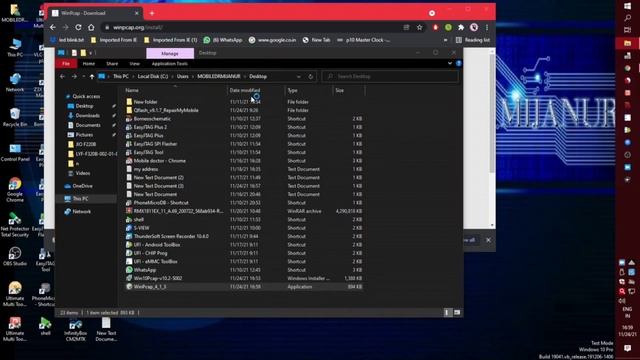Reload the Chrome page

click(78, 27)
